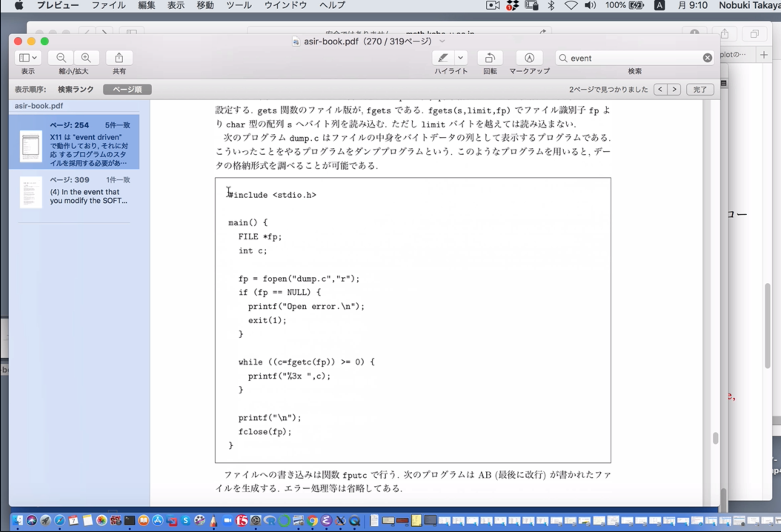Open Photos in the Dock
781x532 pixels.
pyautogui.click(x=101, y=521)
